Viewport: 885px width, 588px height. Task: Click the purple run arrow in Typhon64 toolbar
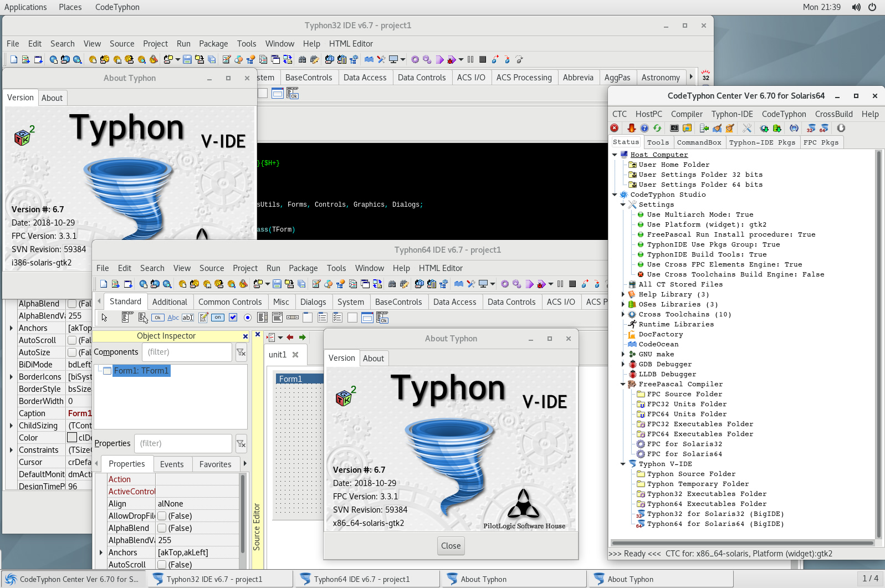530,284
